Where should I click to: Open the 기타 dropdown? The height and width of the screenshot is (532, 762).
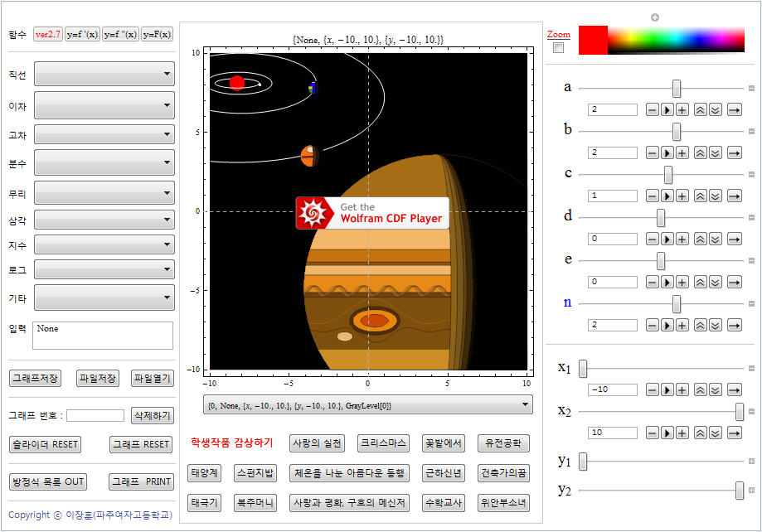tap(104, 297)
